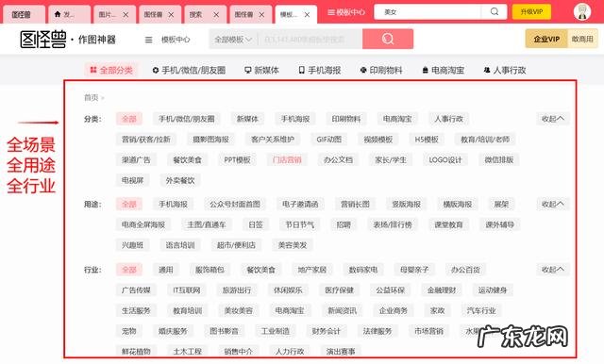Select the 节日节气 usage tag
Viewport: 604px width, 364px height.
(x=300, y=224)
